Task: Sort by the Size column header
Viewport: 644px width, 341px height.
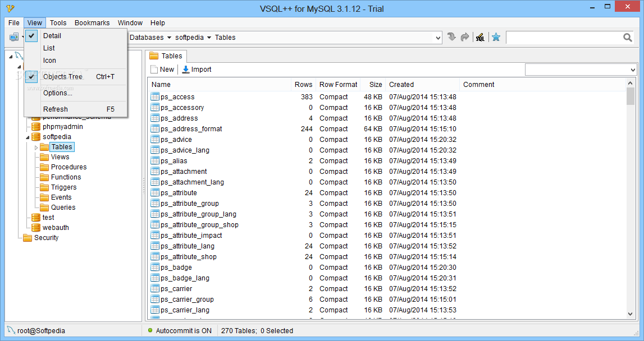Action: click(x=373, y=85)
